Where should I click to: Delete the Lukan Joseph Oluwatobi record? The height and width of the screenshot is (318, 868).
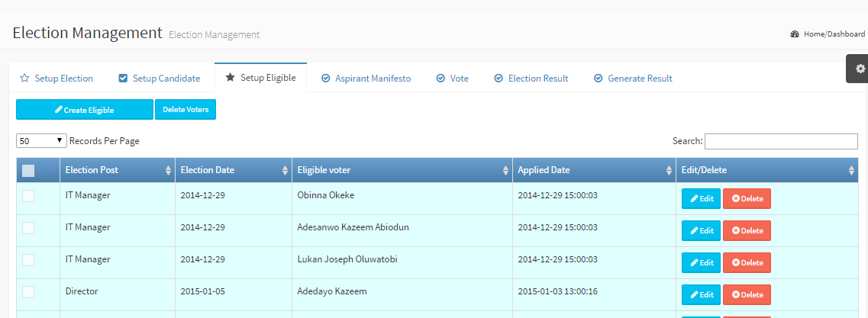click(x=747, y=263)
